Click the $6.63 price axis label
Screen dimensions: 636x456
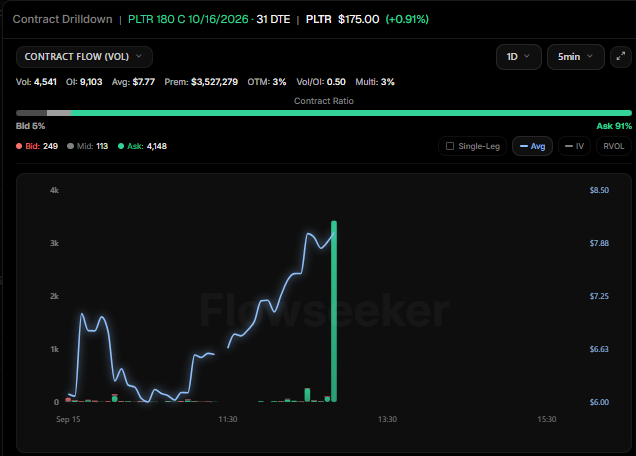tap(599, 349)
